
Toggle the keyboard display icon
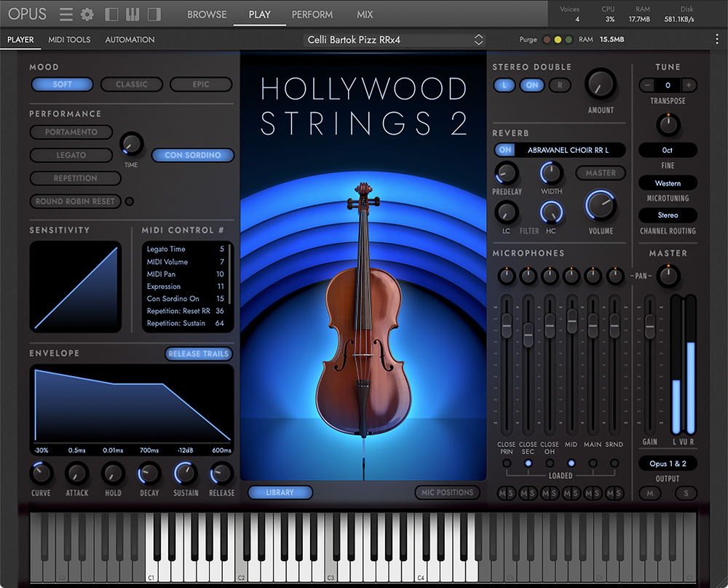[x=133, y=15]
